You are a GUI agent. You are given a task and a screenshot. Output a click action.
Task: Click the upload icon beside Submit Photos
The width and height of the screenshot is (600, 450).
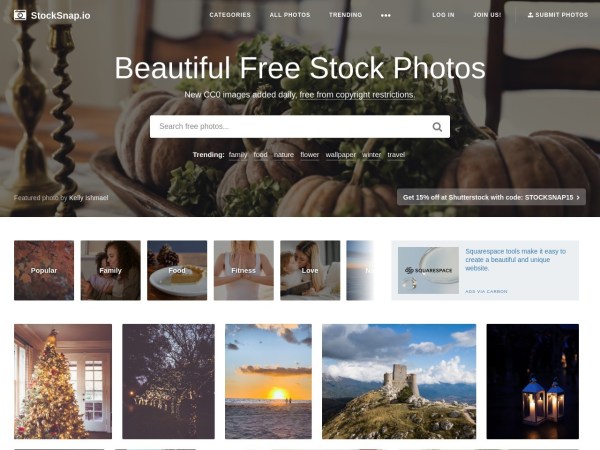pyautogui.click(x=530, y=15)
